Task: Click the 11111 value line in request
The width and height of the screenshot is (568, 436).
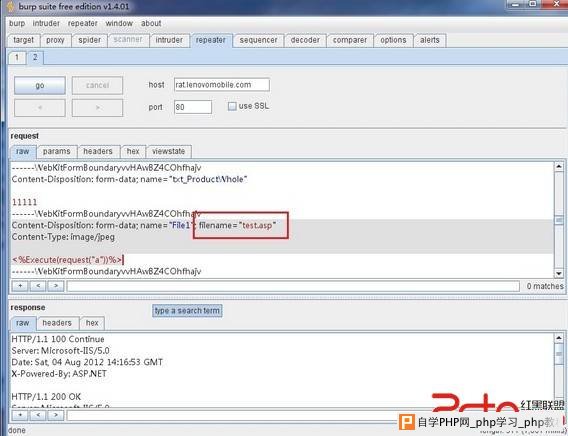Action: click(x=24, y=202)
